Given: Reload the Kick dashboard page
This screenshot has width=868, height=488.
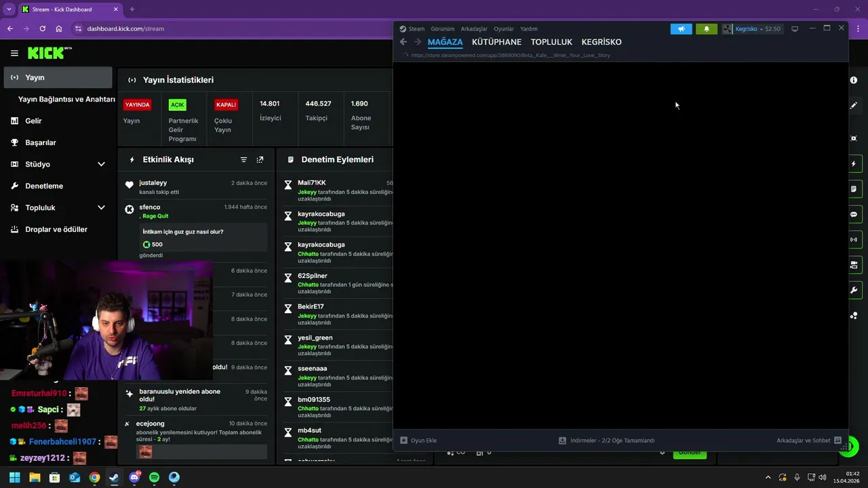Looking at the screenshot, I should pos(43,28).
